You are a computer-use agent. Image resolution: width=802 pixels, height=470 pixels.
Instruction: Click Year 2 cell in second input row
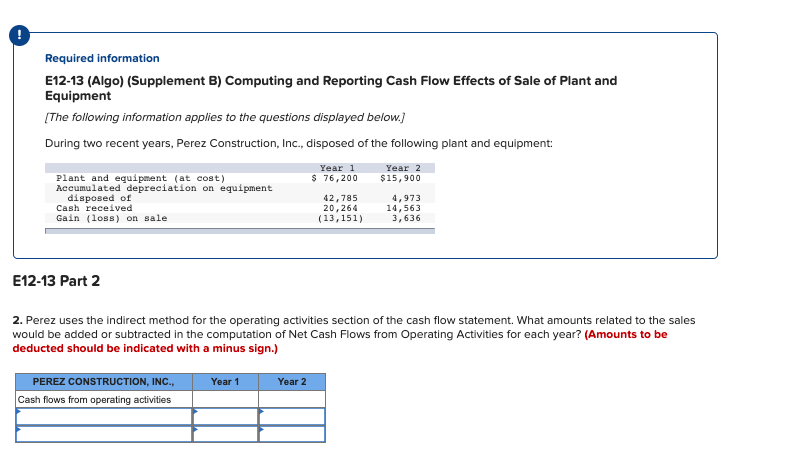(x=292, y=434)
